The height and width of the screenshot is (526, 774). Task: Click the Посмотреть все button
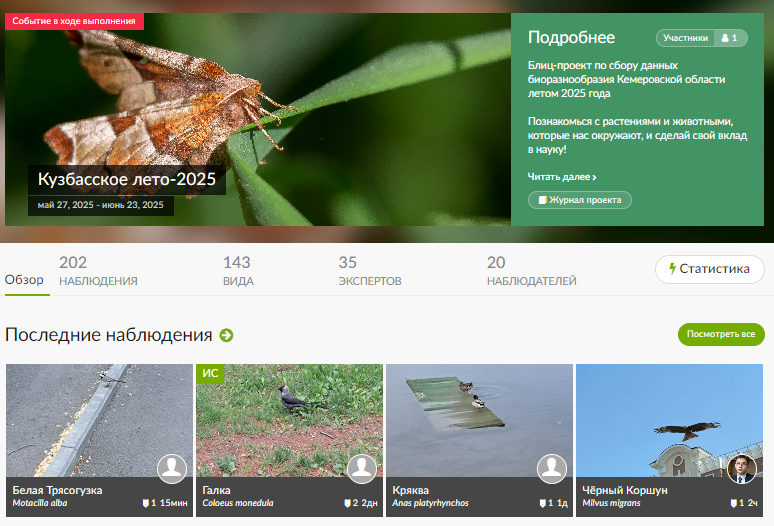(721, 334)
